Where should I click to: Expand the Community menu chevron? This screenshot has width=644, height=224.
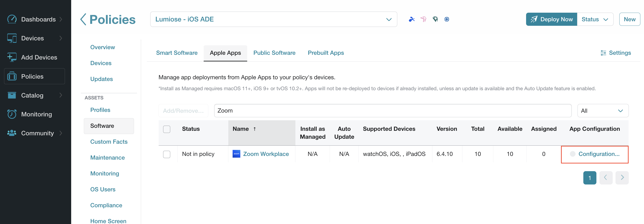point(61,133)
